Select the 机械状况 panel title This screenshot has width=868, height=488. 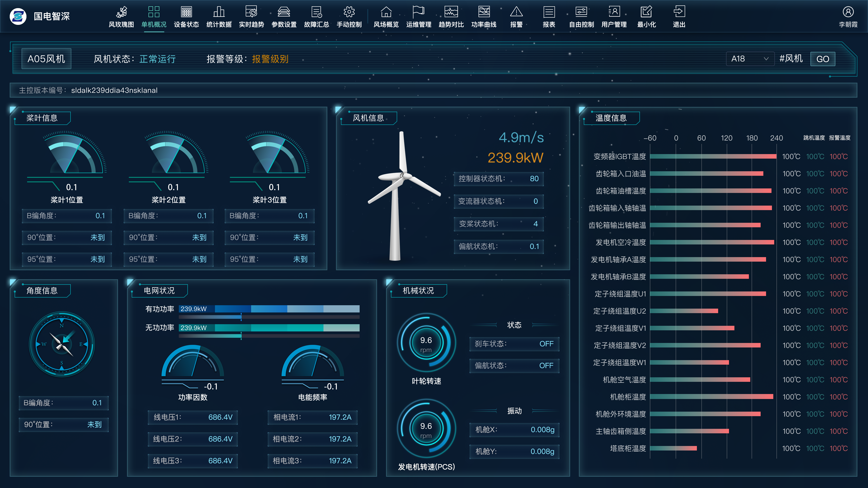[418, 291]
